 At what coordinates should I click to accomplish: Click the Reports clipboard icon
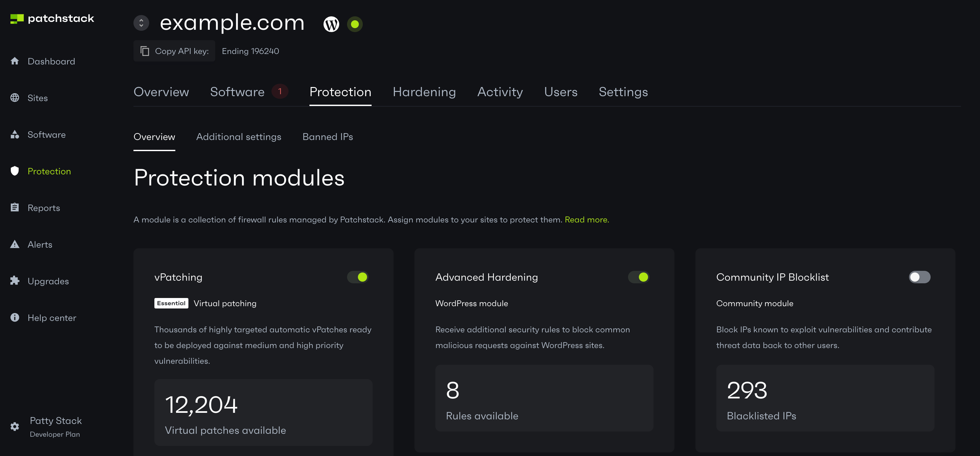point(14,208)
